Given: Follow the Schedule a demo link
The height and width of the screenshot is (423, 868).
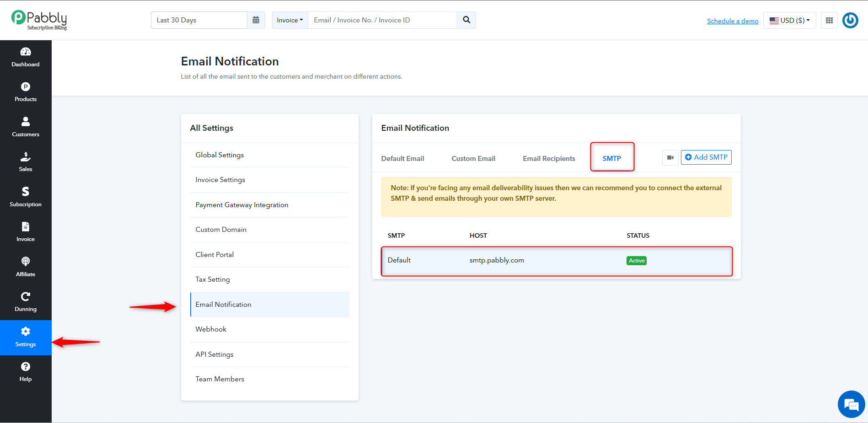Looking at the screenshot, I should [x=733, y=21].
